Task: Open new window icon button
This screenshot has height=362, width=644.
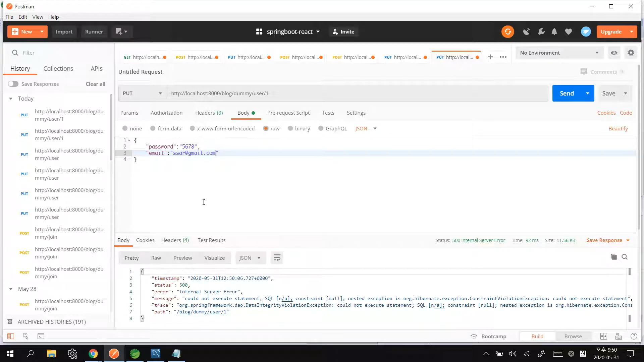Action: [121, 32]
